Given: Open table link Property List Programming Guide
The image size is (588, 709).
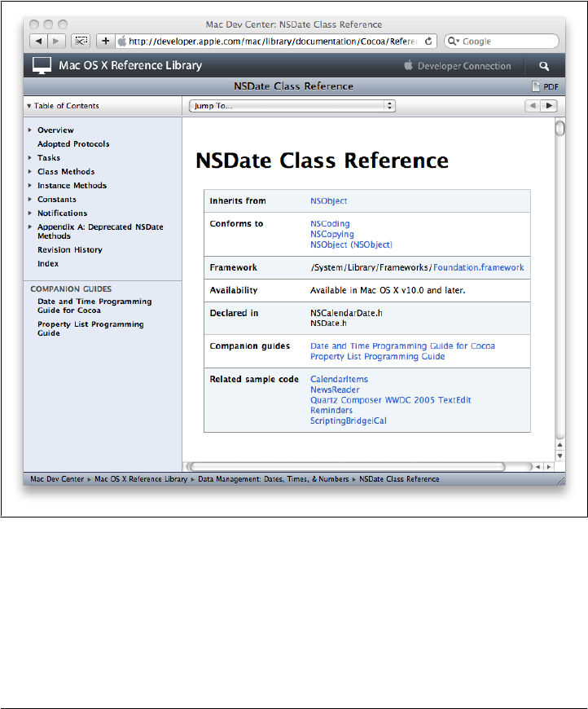Looking at the screenshot, I should [x=377, y=356].
